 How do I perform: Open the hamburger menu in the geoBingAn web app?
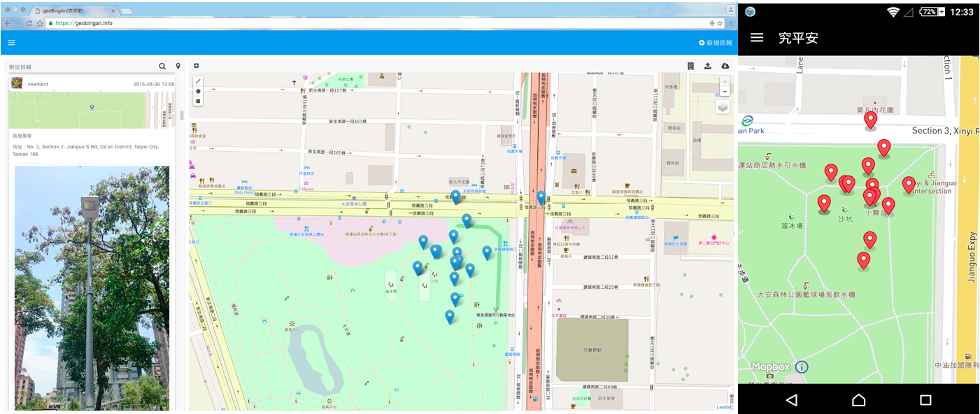pos(11,43)
